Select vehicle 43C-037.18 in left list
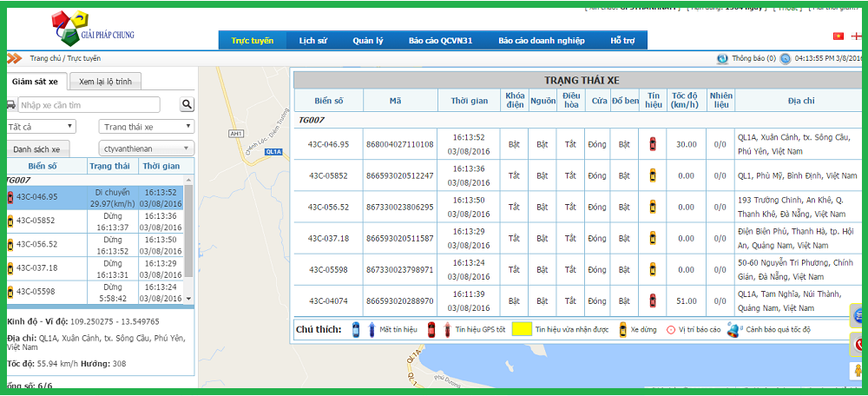This screenshot has height=396, width=868. [x=95, y=268]
